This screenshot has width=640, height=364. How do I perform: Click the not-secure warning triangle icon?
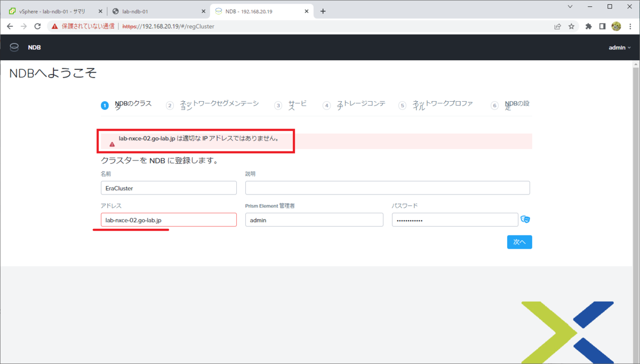click(55, 26)
